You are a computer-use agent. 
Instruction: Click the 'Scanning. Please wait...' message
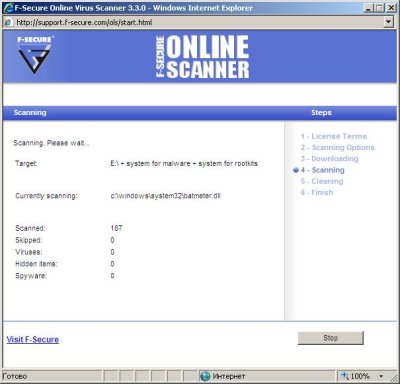(51, 143)
